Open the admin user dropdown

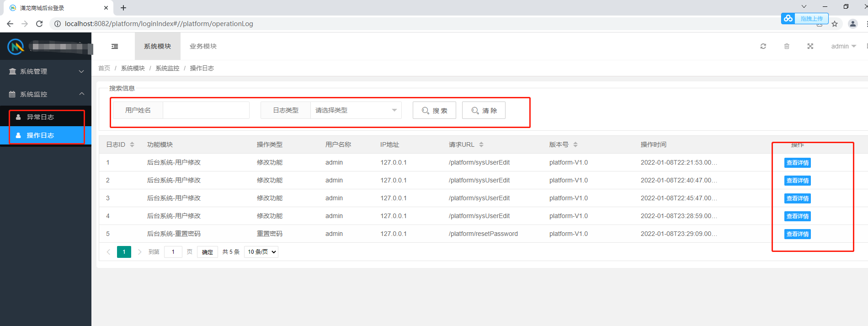click(843, 46)
